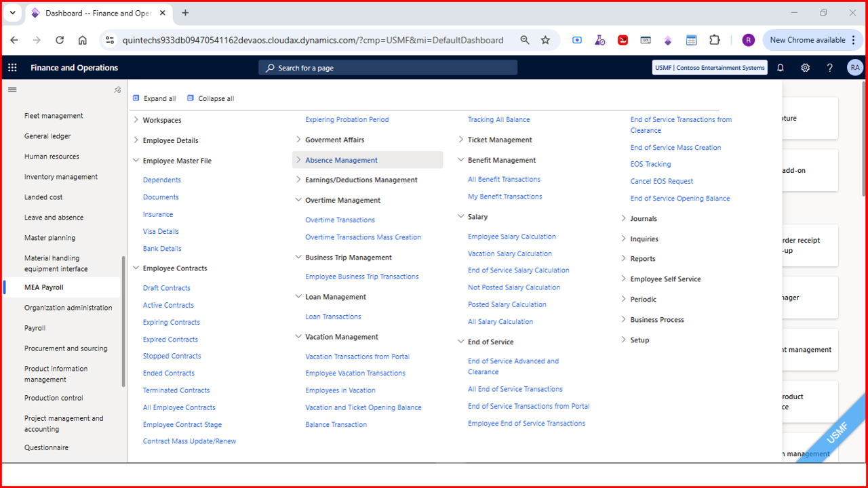868x488 pixels.
Task: Collapse the expanded Employee Master File section
Action: [136, 161]
